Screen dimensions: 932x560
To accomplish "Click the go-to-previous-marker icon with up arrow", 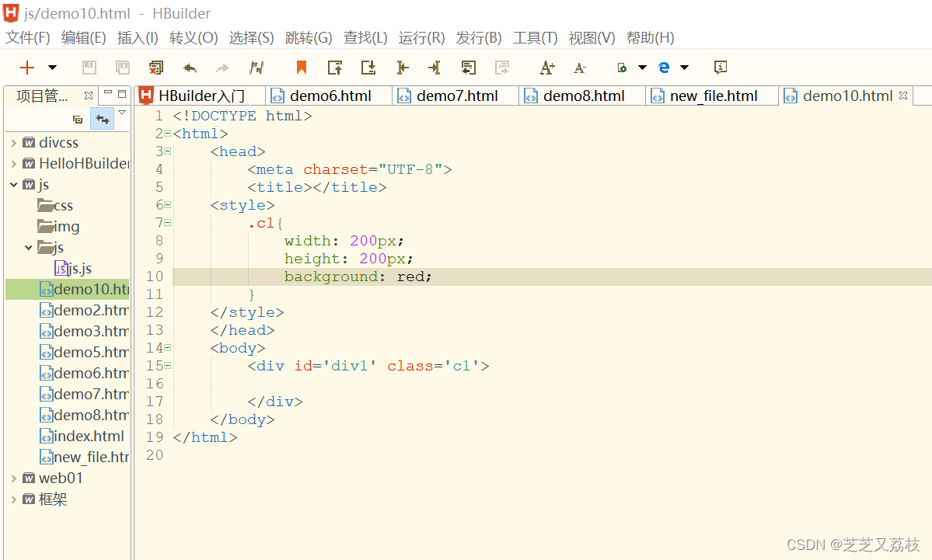I will tap(335, 68).
